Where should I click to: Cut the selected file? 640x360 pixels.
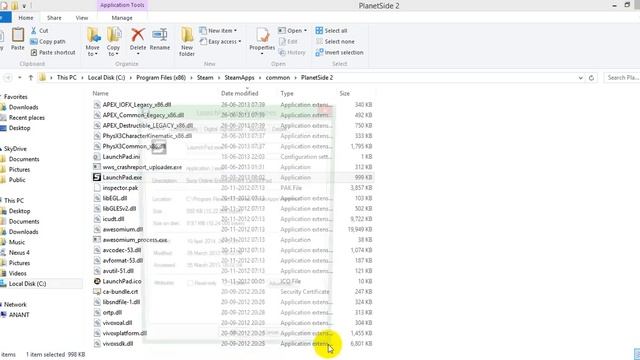click(x=39, y=31)
